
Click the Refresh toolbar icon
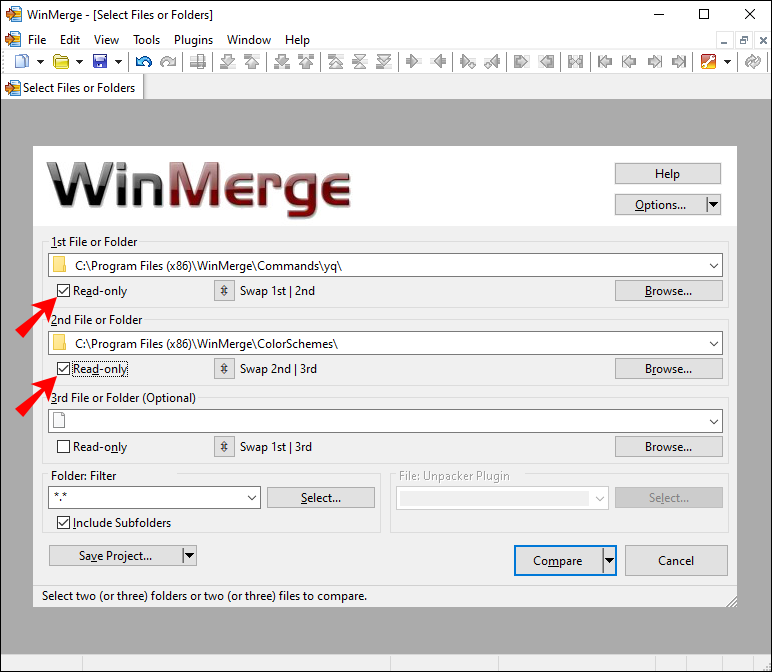752,62
